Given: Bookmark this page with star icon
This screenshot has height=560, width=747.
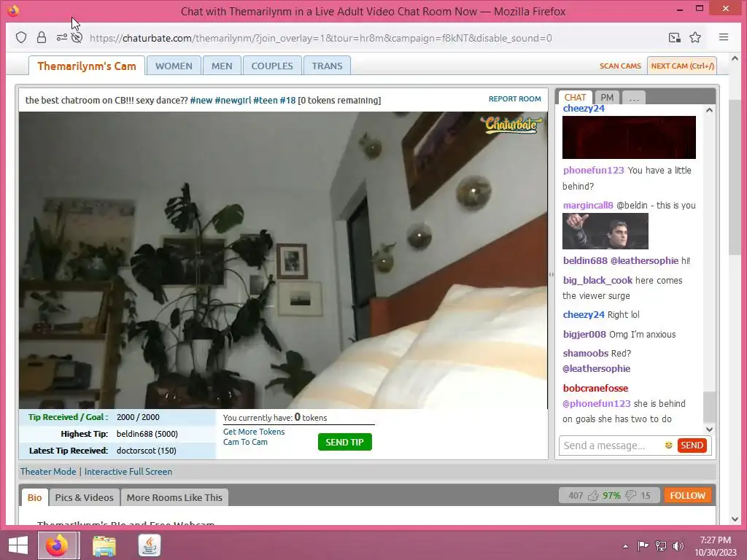Looking at the screenshot, I should coord(695,38).
